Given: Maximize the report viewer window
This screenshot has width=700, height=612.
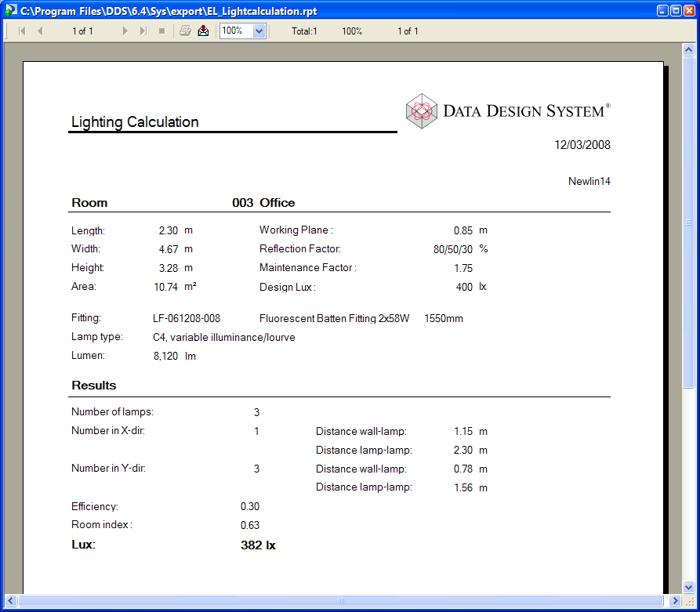Looking at the screenshot, I should (x=676, y=11).
